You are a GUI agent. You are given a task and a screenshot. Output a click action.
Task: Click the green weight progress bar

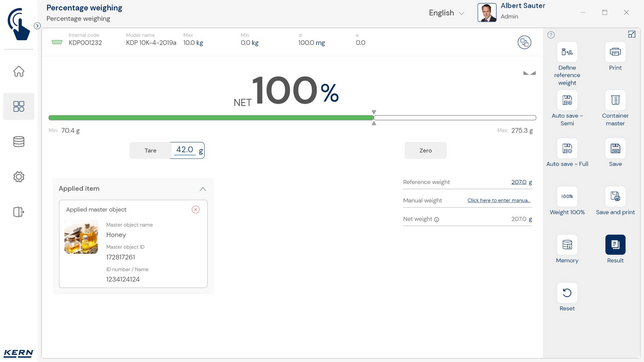tap(211, 118)
